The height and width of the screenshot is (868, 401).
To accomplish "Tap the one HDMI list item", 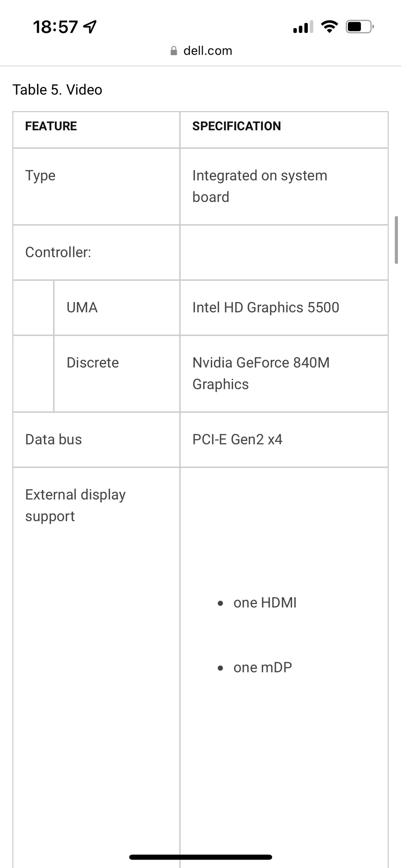I will pyautogui.click(x=265, y=603).
